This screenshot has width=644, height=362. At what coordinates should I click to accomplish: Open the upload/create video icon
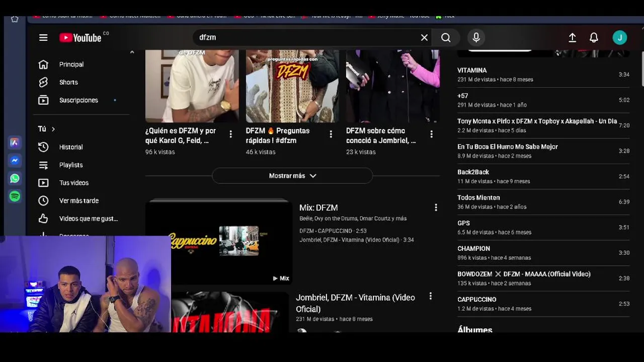click(x=572, y=38)
